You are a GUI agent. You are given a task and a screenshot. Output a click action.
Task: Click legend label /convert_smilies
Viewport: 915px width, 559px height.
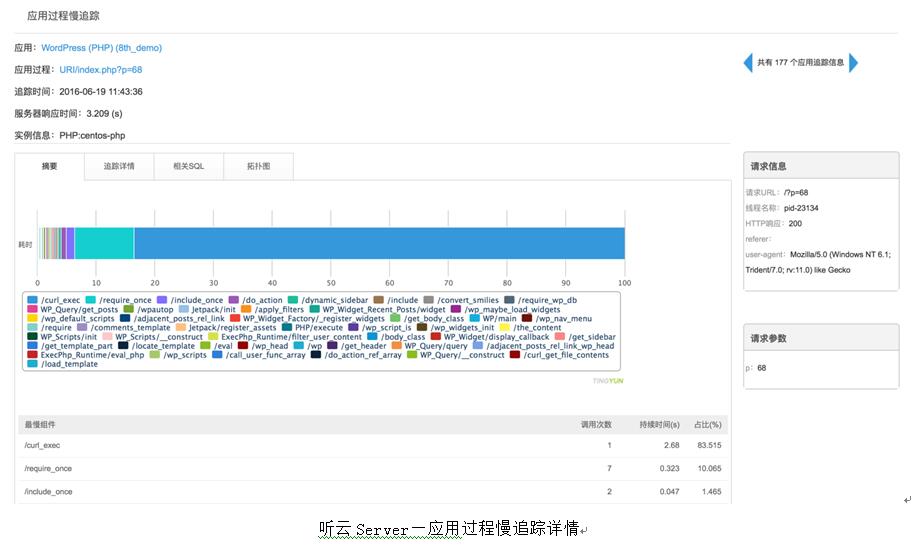point(468,300)
